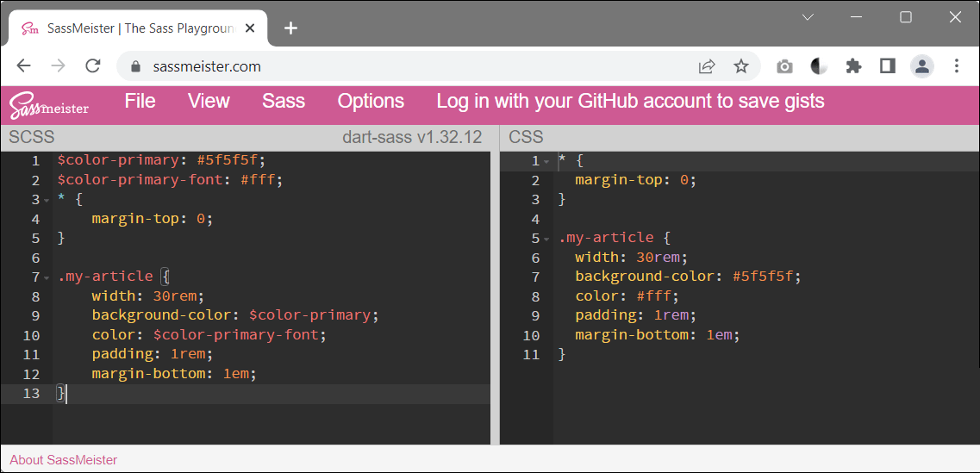Click background-color: #5f5f5f in CSS output

coord(688,277)
